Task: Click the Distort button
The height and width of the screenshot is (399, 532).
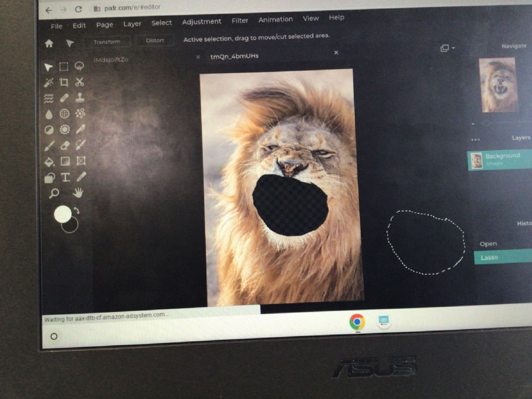Action: pos(155,40)
